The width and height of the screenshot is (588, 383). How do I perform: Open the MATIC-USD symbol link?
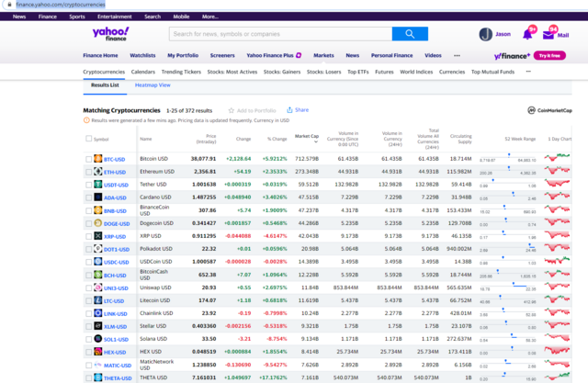(118, 366)
